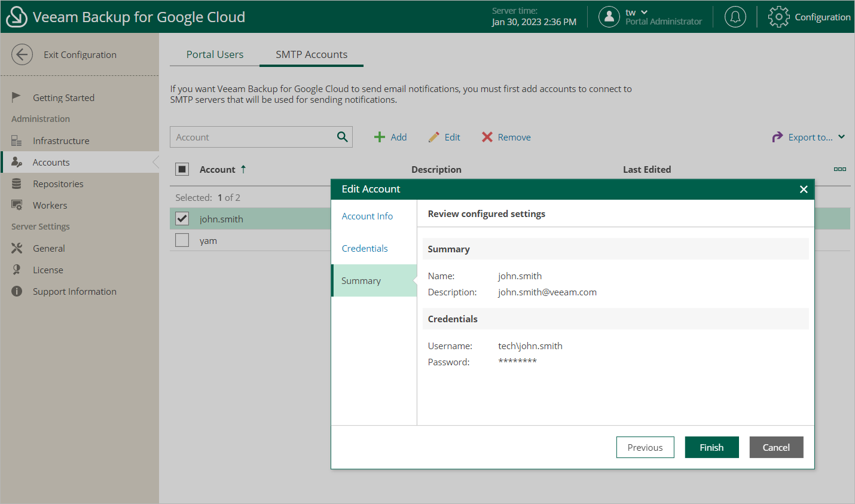Click the purple Export arrow icon
This screenshot has height=504, width=855.
click(x=777, y=137)
